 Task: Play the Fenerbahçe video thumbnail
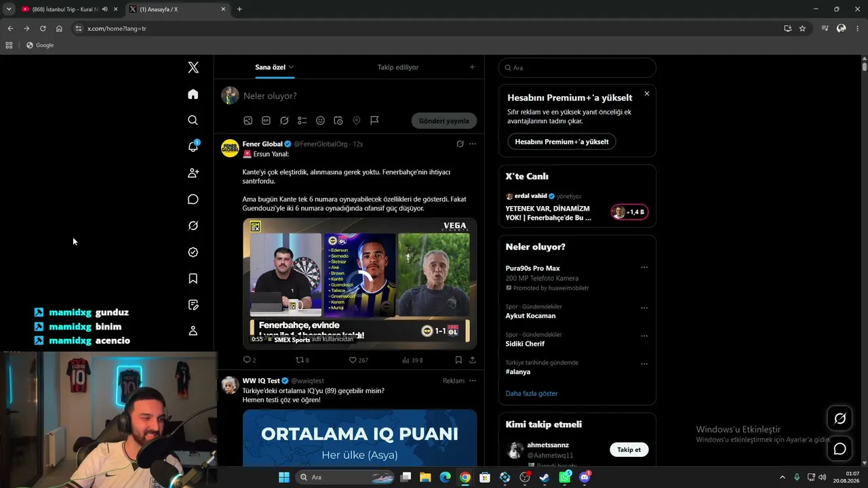[359, 283]
